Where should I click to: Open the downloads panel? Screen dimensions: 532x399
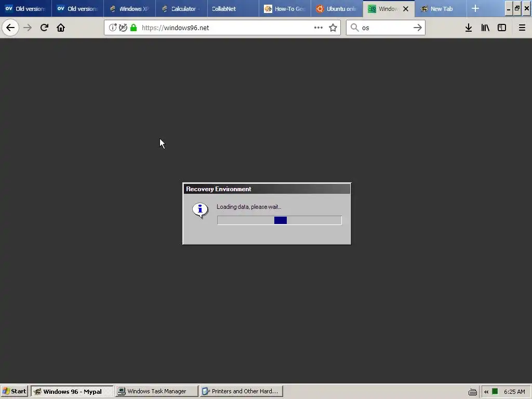point(469,28)
